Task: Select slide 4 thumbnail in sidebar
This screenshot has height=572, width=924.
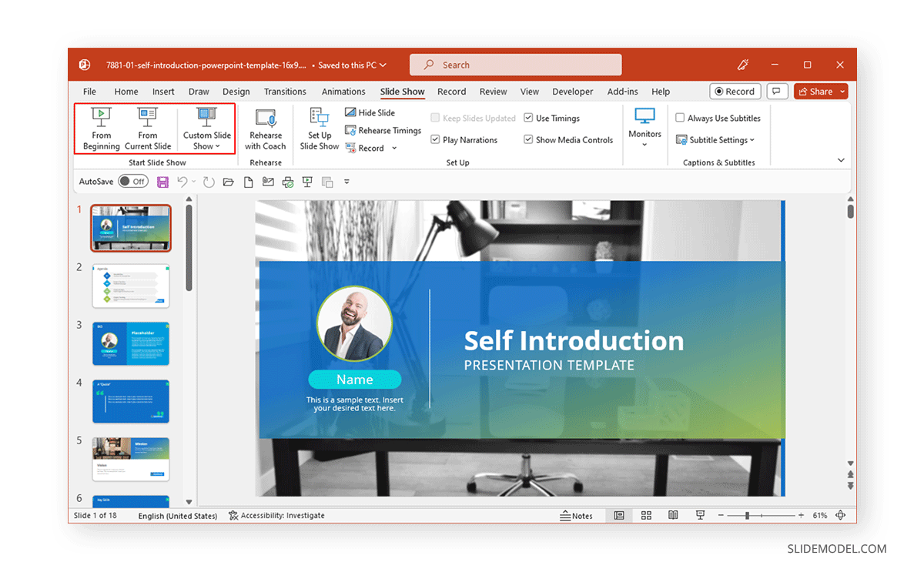Action: pyautogui.click(x=131, y=401)
